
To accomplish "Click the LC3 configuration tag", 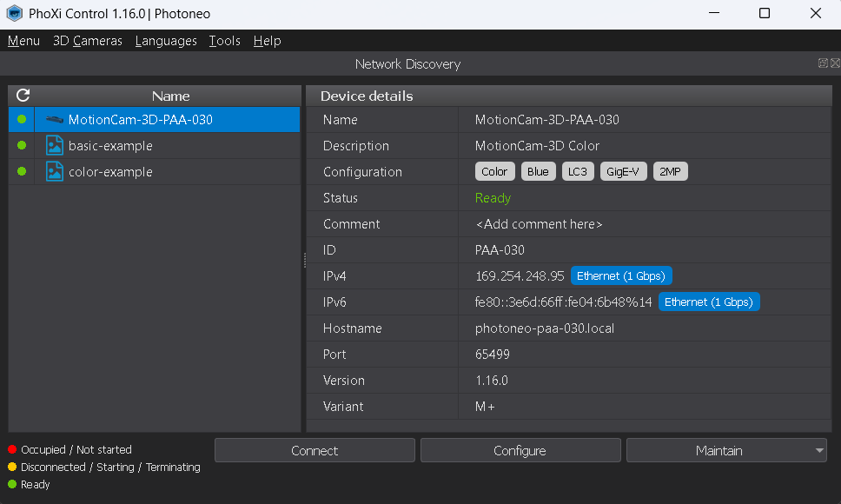I will 578,171.
